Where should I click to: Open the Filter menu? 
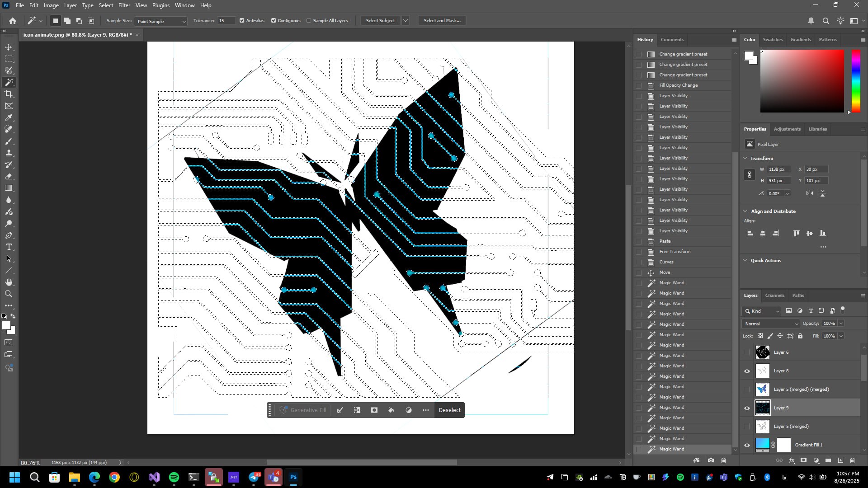point(124,5)
